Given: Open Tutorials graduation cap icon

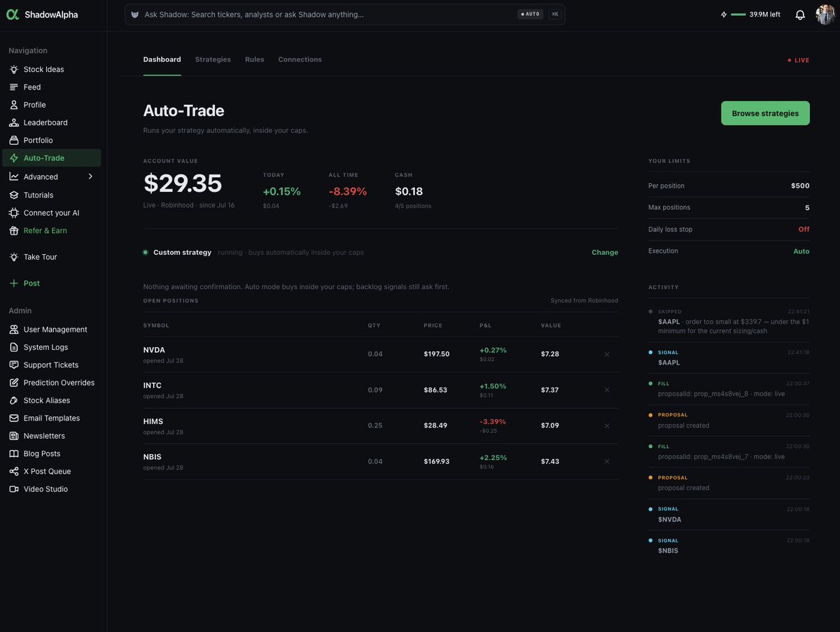Looking at the screenshot, I should 14,195.
